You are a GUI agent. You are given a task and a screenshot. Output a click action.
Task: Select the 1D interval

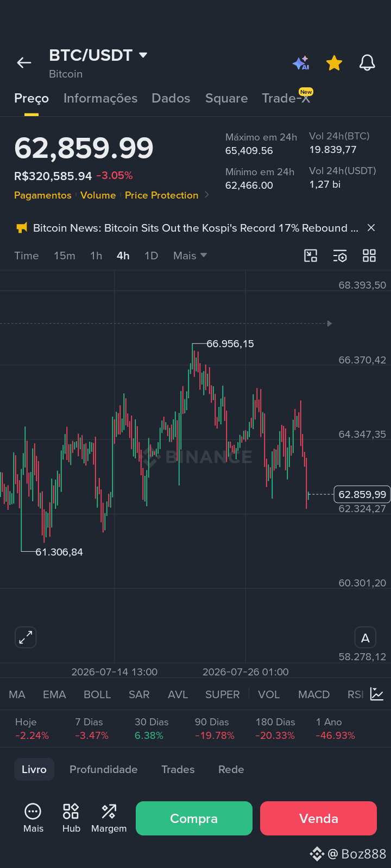point(152,256)
